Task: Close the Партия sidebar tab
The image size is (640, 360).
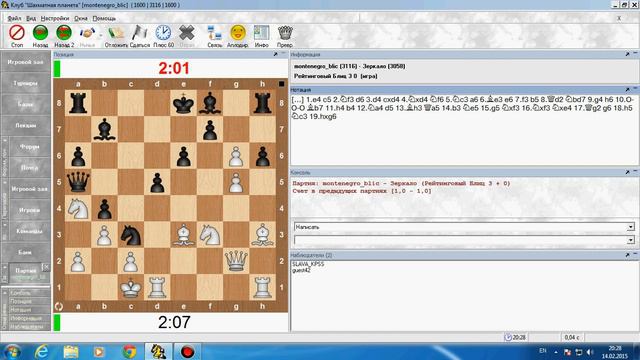Action: click(46, 267)
